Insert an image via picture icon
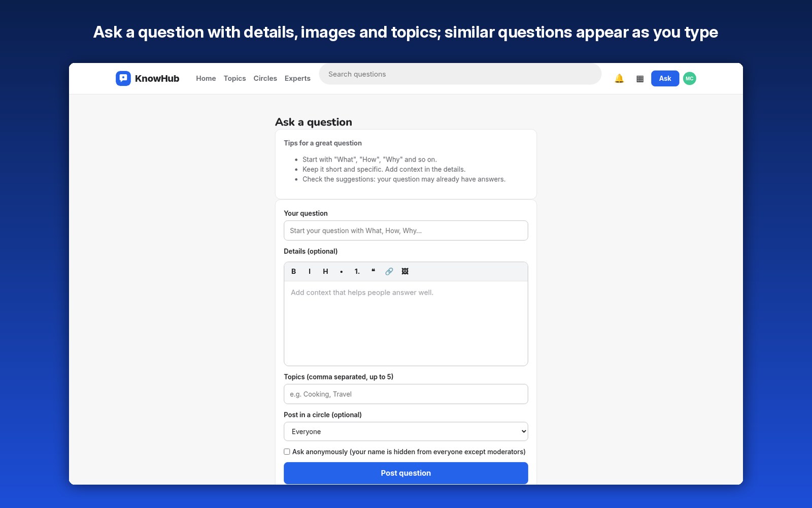The width and height of the screenshot is (812, 508). pyautogui.click(x=405, y=271)
